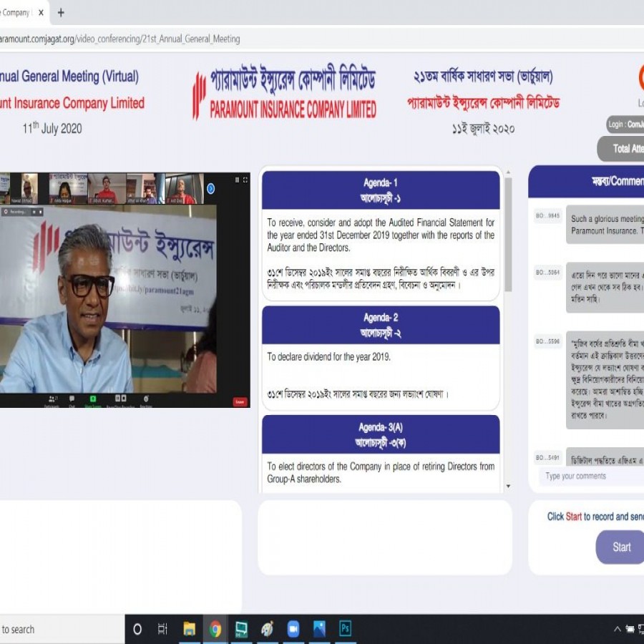Switch to the Zoom app in taskbar
This screenshot has height=644, width=644.
(x=293, y=629)
